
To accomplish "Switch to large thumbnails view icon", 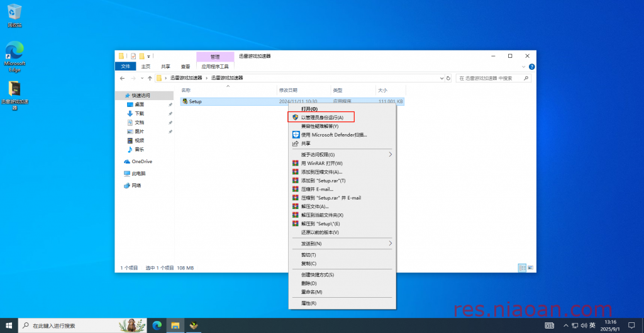I will (530, 268).
